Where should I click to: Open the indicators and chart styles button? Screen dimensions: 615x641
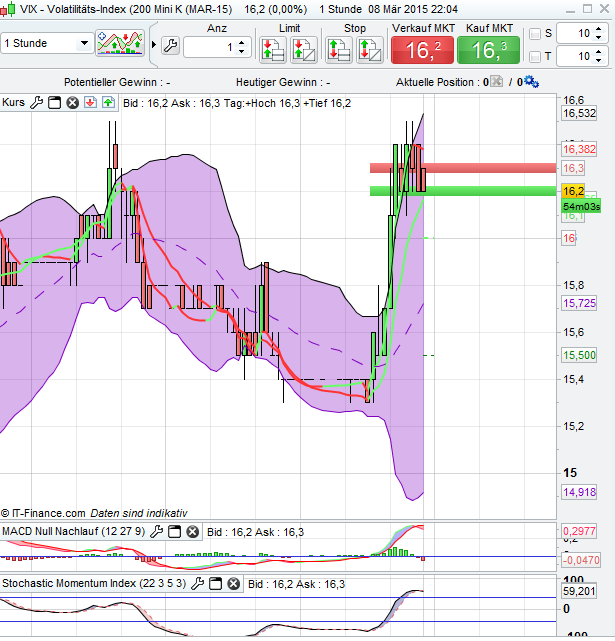click(x=120, y=43)
